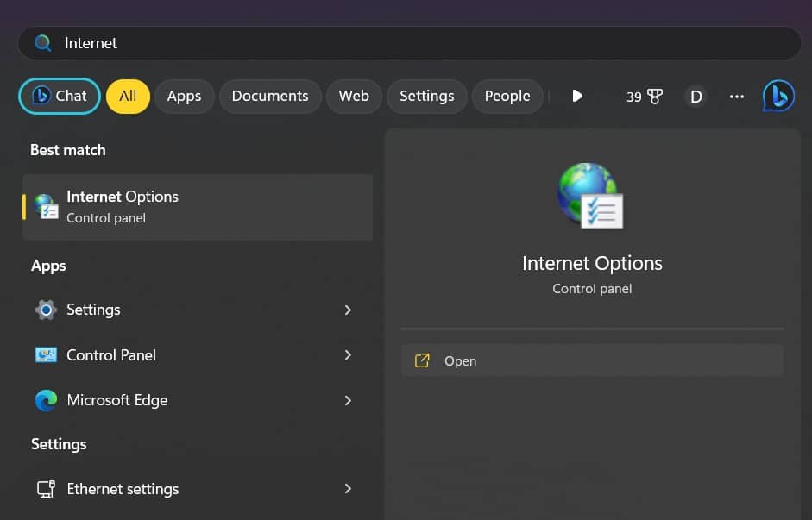Expand Control Panel options chevron
Image resolution: width=812 pixels, height=520 pixels.
click(348, 354)
